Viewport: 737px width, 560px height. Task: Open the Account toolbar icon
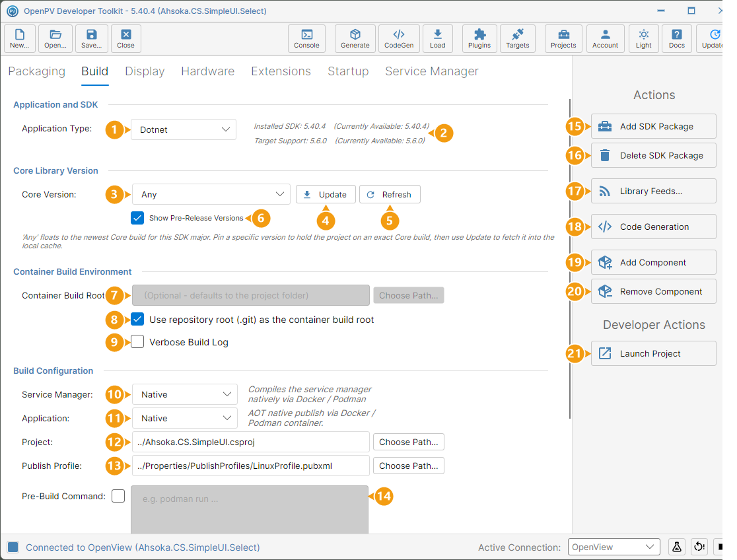[605, 38]
